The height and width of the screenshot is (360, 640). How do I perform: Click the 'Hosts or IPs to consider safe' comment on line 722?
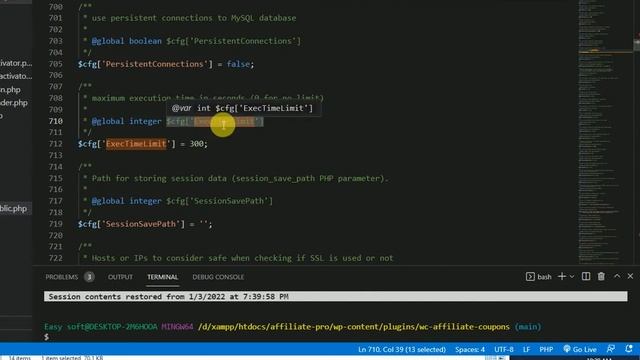(x=242, y=258)
